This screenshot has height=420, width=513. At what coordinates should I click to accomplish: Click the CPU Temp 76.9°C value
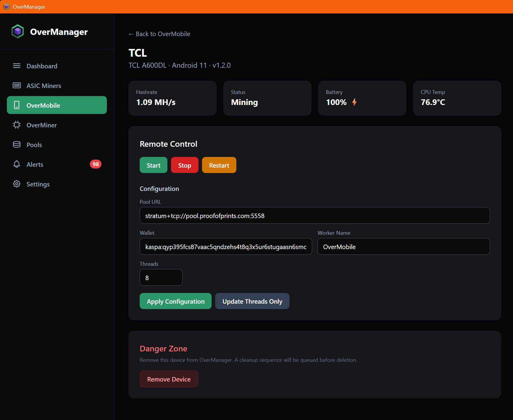point(433,102)
